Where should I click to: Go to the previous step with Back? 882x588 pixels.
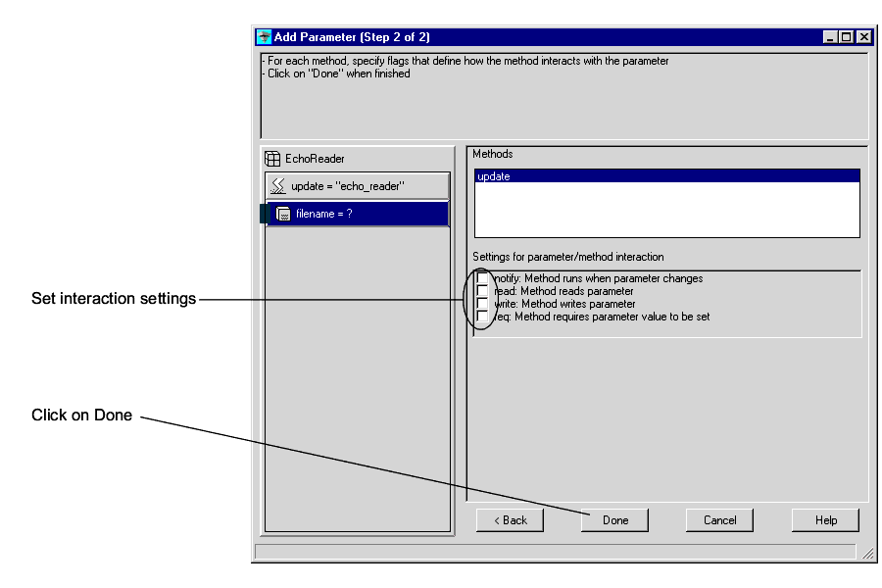tap(510, 520)
